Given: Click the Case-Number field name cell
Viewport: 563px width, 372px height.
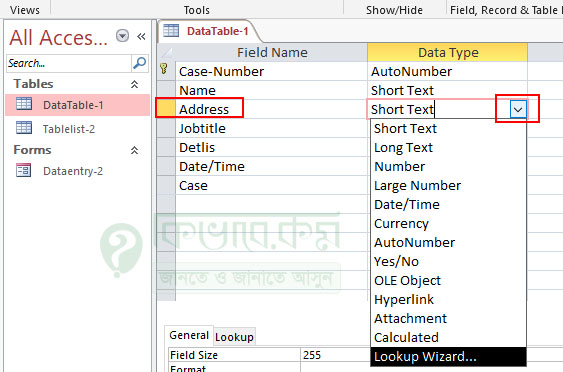Looking at the screenshot, I should coord(271,71).
